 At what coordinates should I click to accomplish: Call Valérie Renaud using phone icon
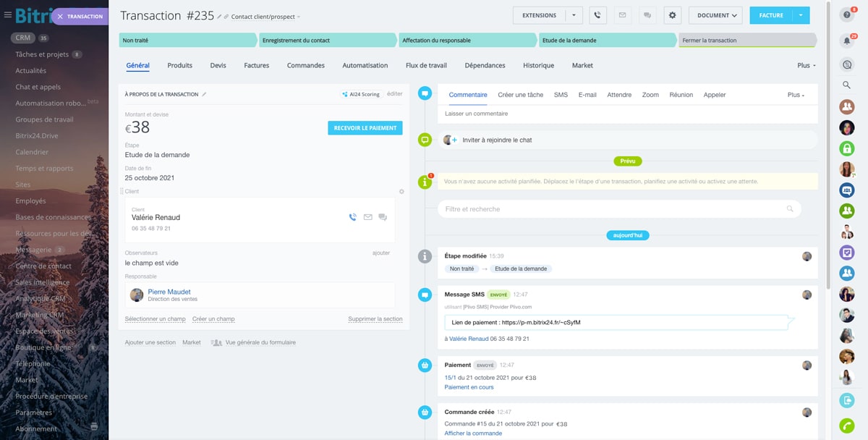(x=353, y=217)
